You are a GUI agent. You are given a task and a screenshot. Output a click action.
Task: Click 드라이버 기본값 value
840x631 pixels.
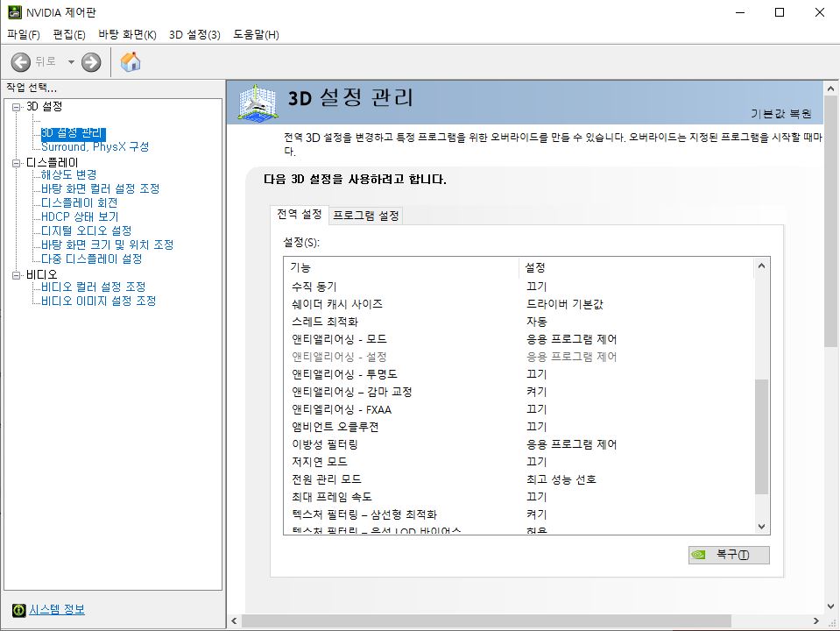[565, 304]
